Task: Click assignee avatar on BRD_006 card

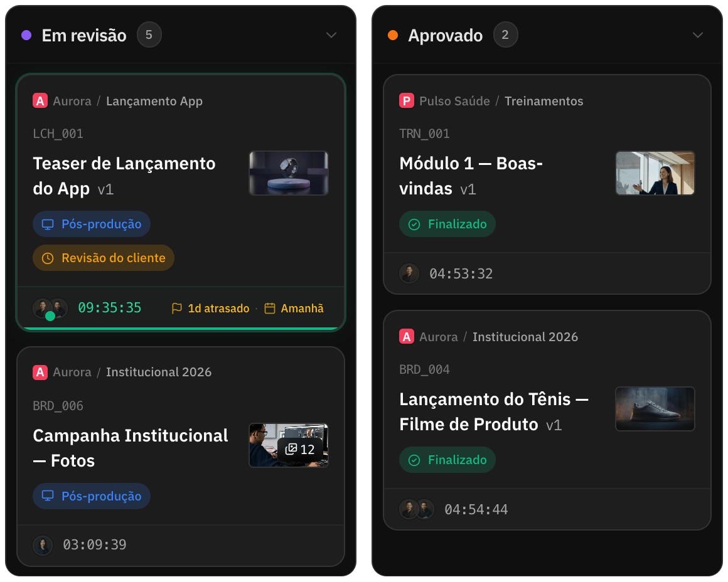Action: click(x=43, y=545)
